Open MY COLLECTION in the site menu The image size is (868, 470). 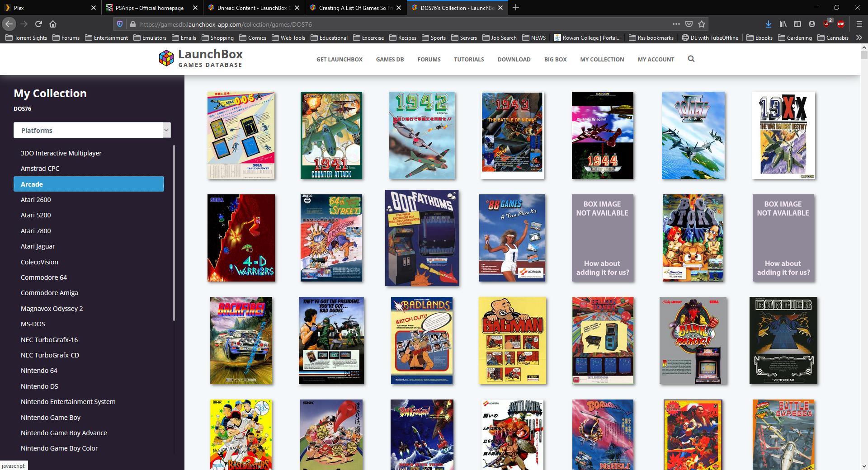[x=602, y=59]
